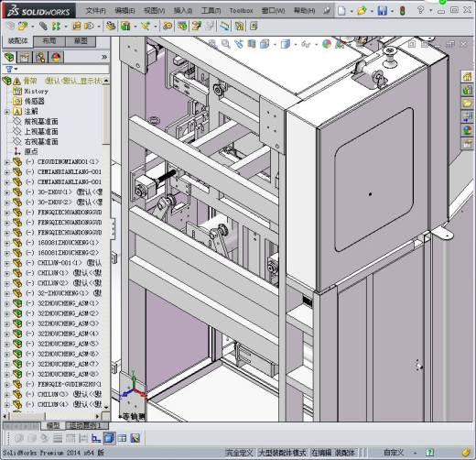
Task: Click the Zoom to Area magnifier icon
Action: pos(226,44)
